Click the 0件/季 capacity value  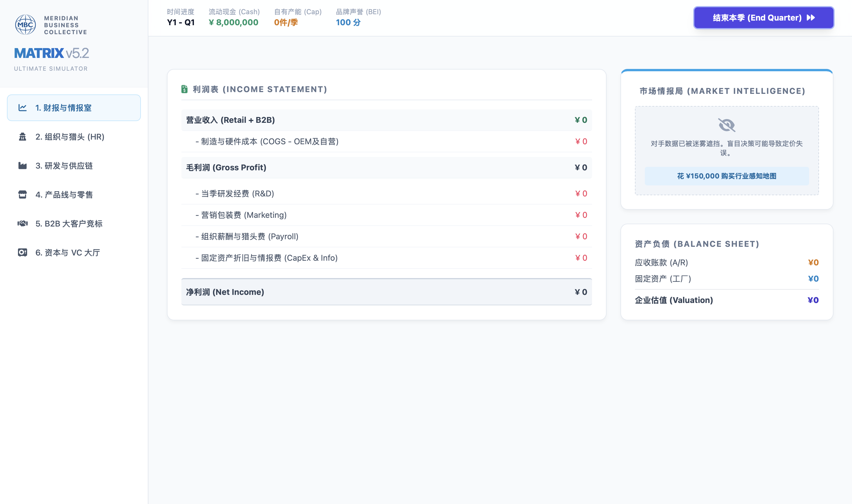coord(286,22)
